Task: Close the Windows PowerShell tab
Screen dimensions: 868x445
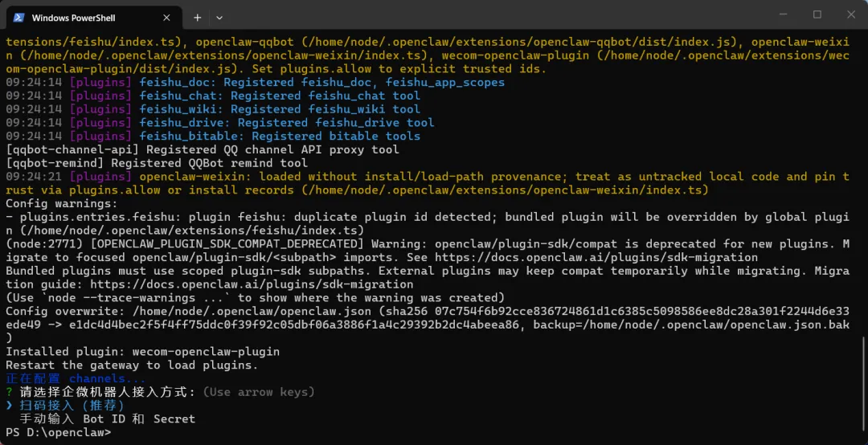Action: (x=166, y=17)
